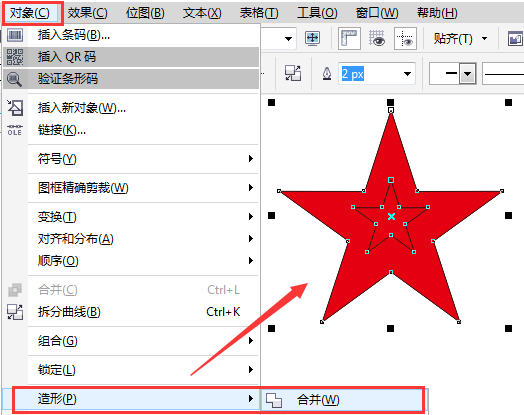Screen dimensions: 524x415
Task: Click the outline pen icon in toolbar
Action: coord(327,74)
